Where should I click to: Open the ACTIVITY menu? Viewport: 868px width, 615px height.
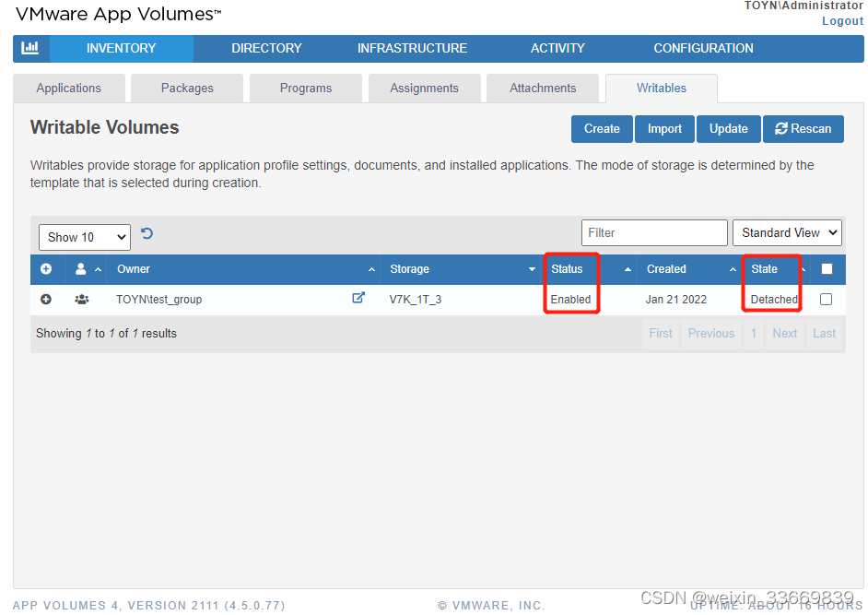(x=557, y=48)
